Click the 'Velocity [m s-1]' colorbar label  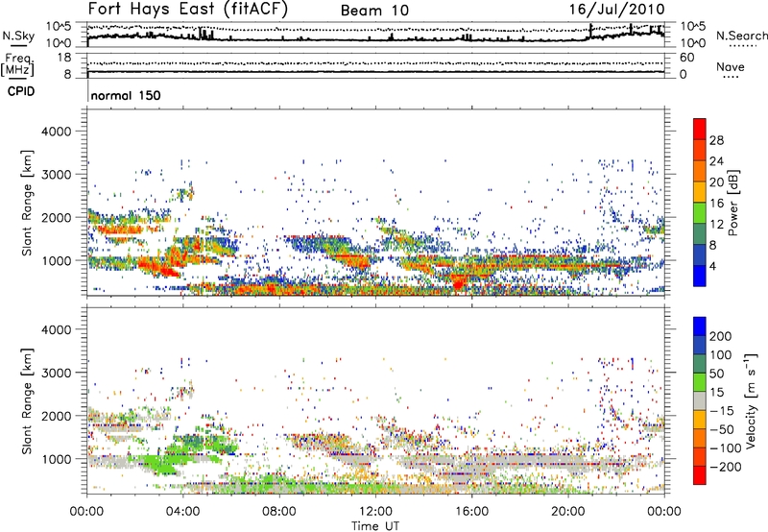point(751,400)
